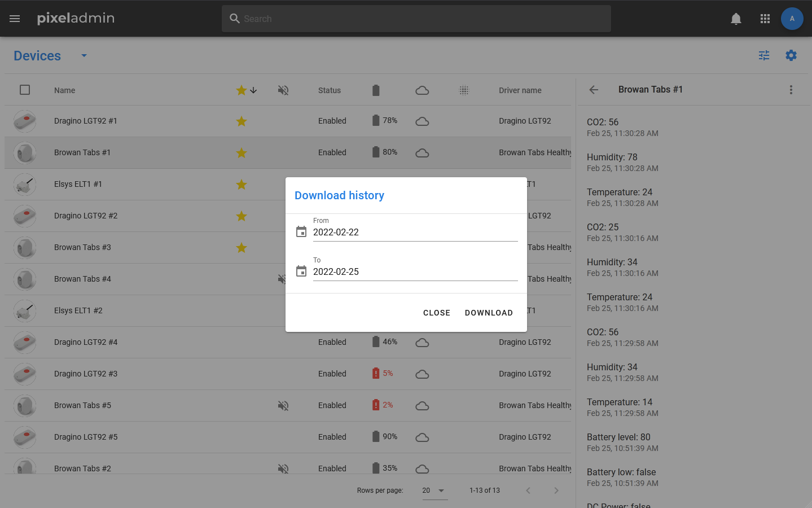Open calendar picker for To date
Screen dimensions: 812x508
coord(301,271)
